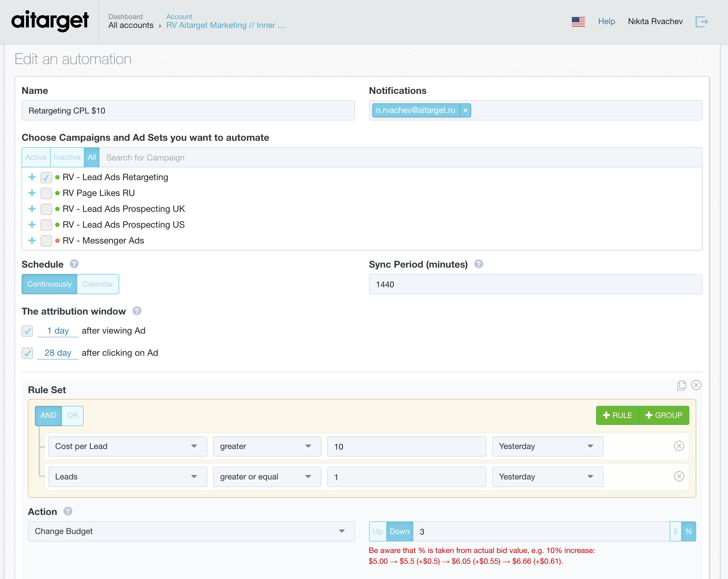Screen dimensions: 728x579
Task: Check RV - Messenger Ads checkbox
Action: 46,241
